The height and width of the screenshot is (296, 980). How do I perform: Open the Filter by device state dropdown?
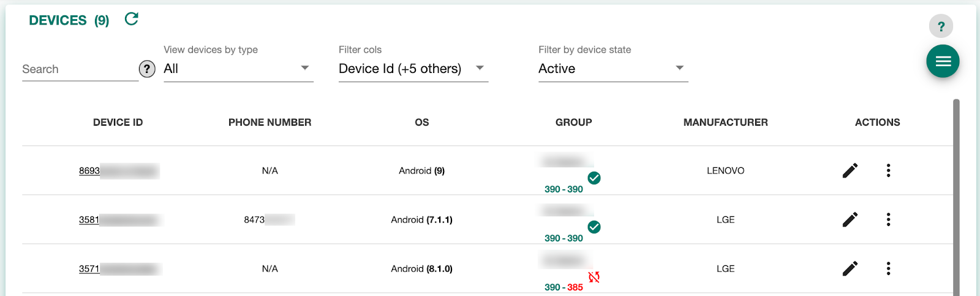tap(613, 69)
